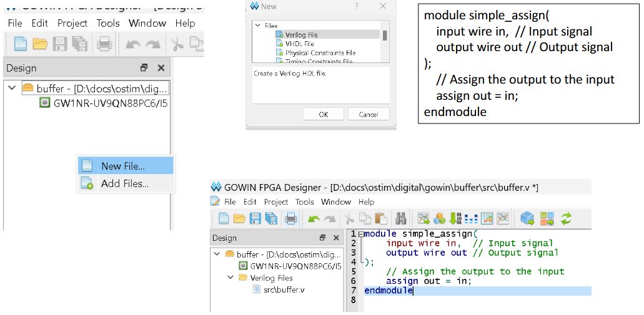Click the green circular arrows Run All icon
644x315 pixels.
pos(566,218)
